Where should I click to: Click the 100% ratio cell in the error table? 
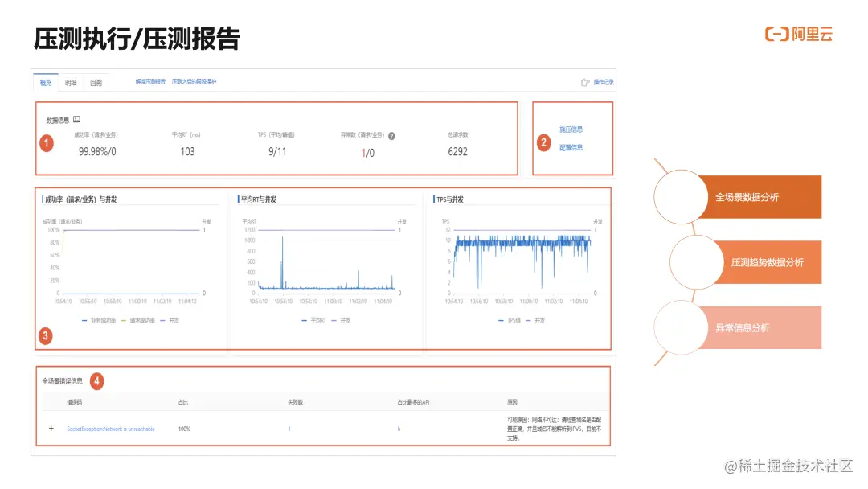click(x=184, y=429)
